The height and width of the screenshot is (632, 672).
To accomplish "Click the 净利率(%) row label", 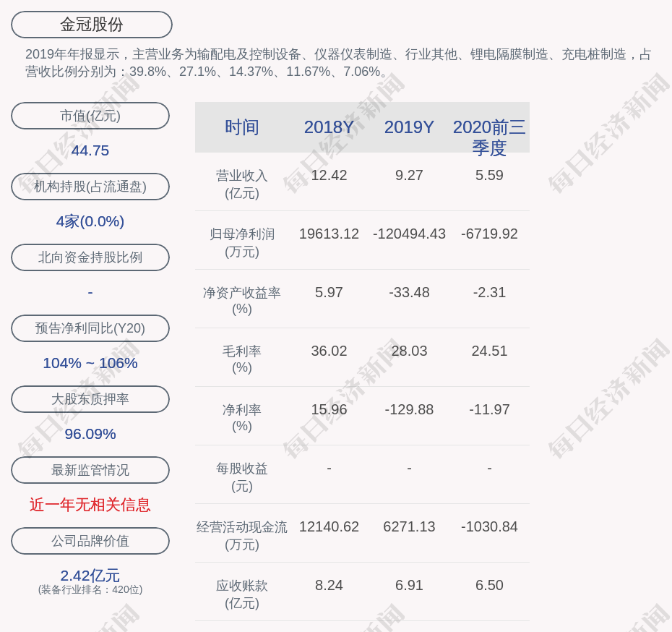I will (242, 418).
